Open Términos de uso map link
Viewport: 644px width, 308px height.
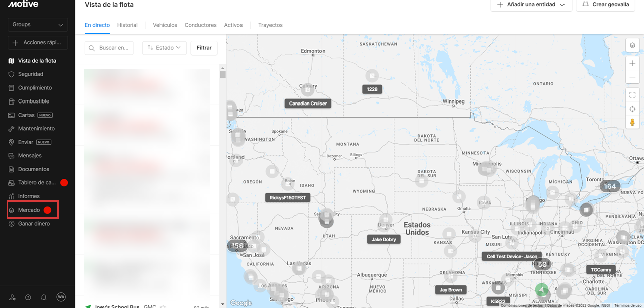(628, 305)
